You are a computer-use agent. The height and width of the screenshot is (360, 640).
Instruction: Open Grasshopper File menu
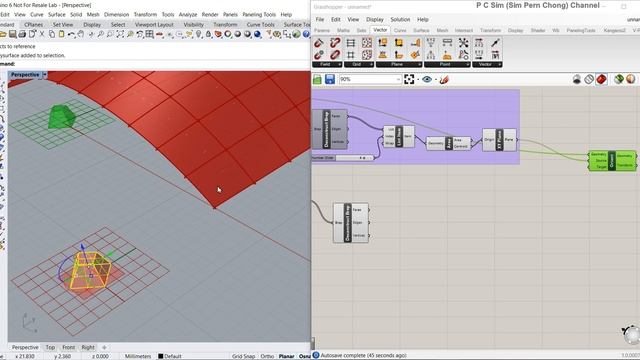click(x=320, y=19)
